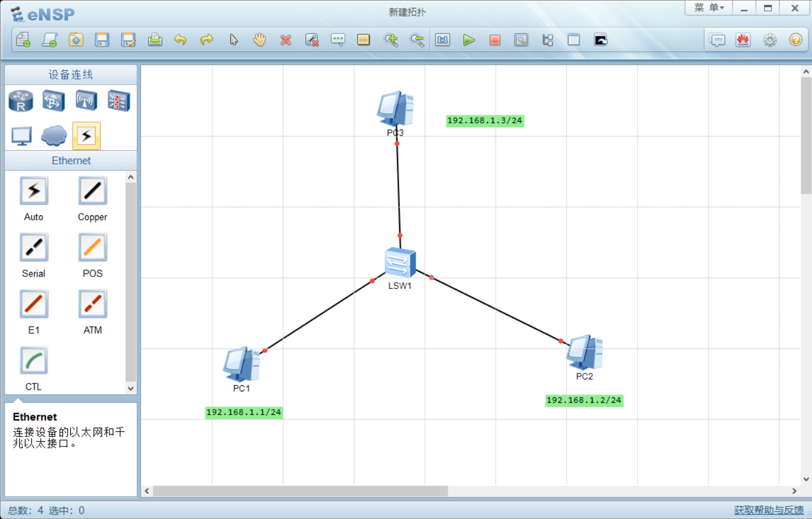Open the CLI console window icon
This screenshot has height=519, width=812.
(600, 40)
